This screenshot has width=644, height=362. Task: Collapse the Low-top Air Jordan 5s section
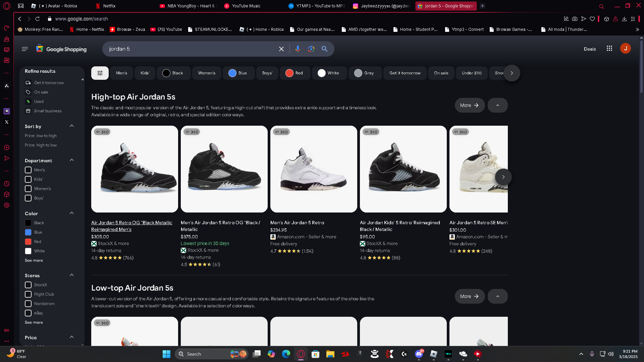[498, 296]
